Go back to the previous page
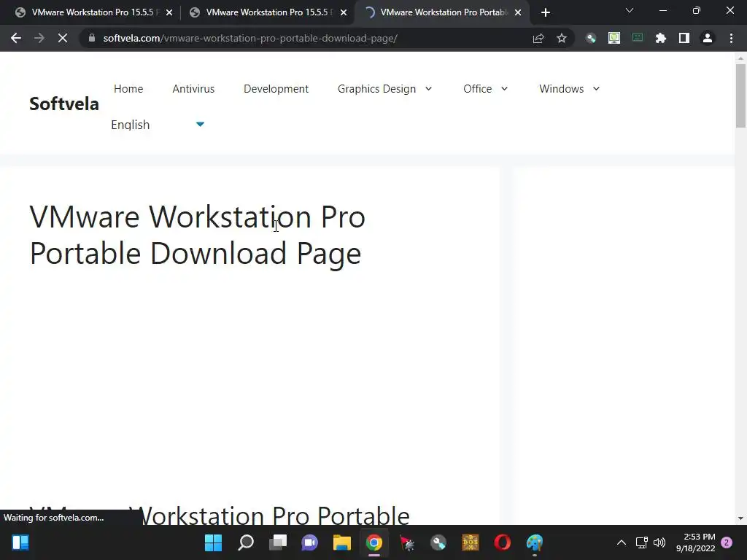This screenshot has height=560, width=747. click(16, 38)
